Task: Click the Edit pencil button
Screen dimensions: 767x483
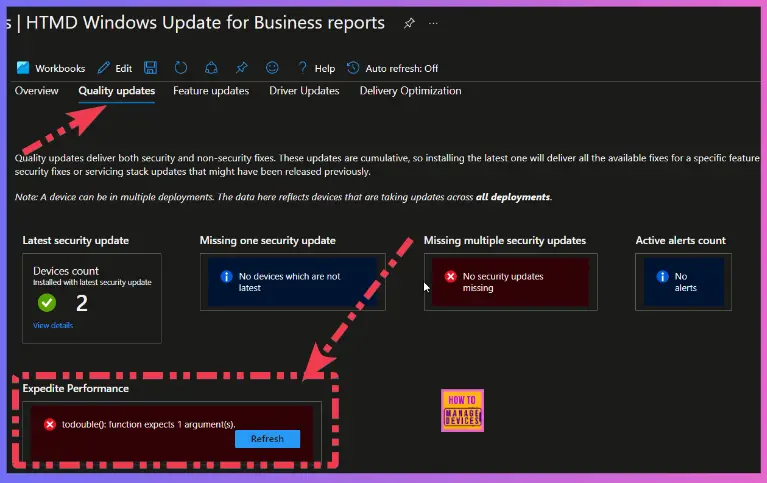Action: (x=114, y=68)
